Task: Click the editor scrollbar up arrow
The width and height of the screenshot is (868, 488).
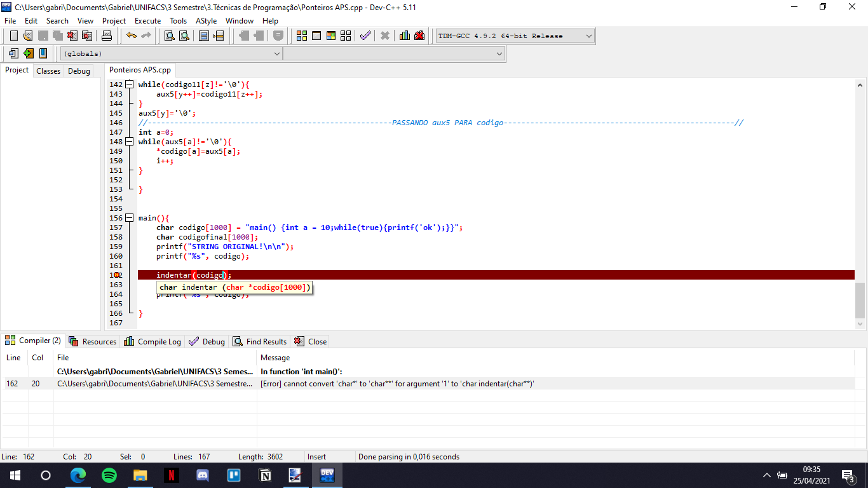Action: tap(860, 85)
